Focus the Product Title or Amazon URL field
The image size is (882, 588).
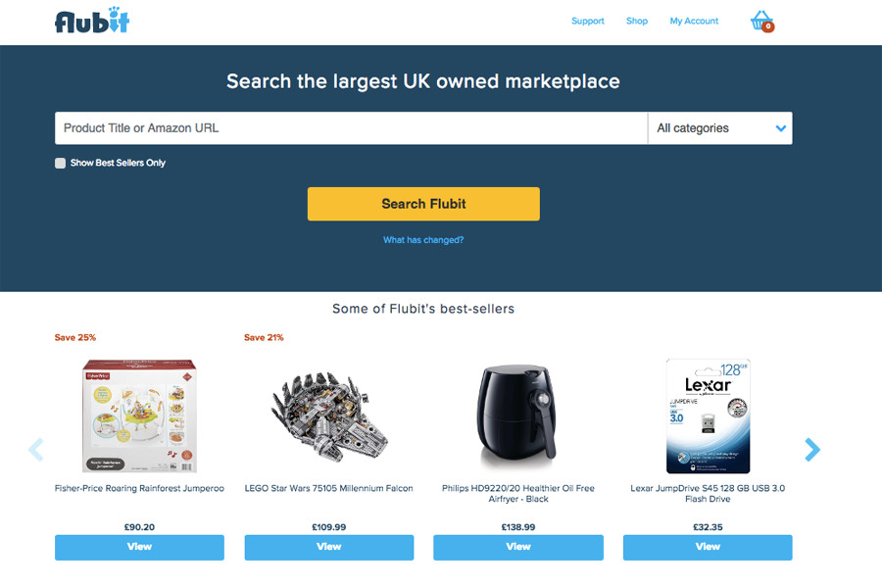pyautogui.click(x=351, y=128)
